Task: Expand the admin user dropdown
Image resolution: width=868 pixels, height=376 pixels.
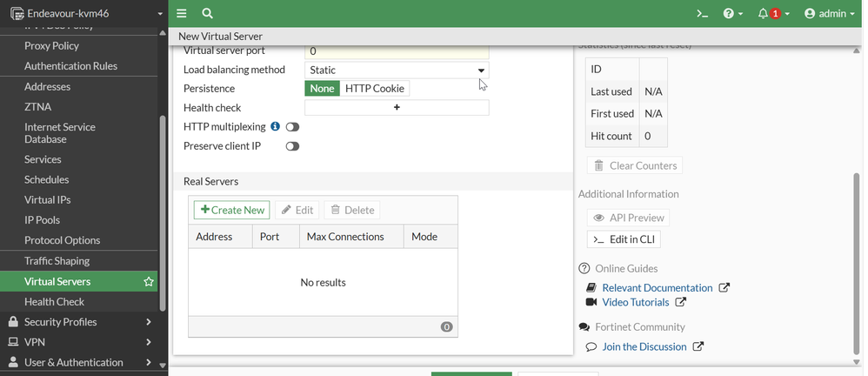Action: click(829, 14)
